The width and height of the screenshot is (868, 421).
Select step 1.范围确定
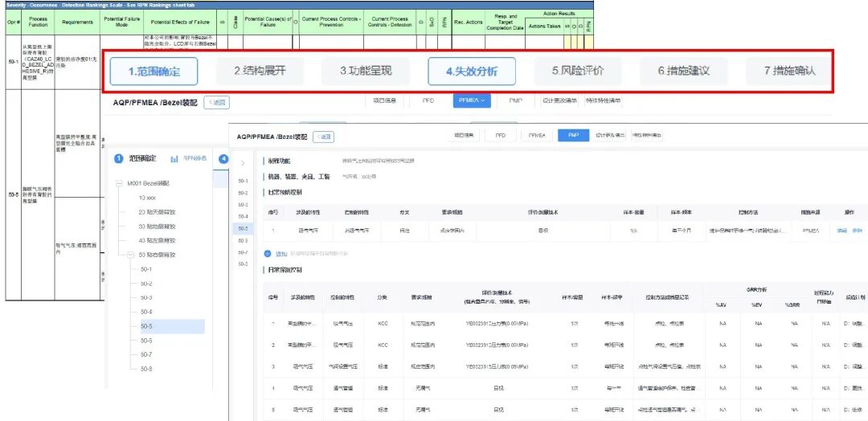[x=154, y=72]
